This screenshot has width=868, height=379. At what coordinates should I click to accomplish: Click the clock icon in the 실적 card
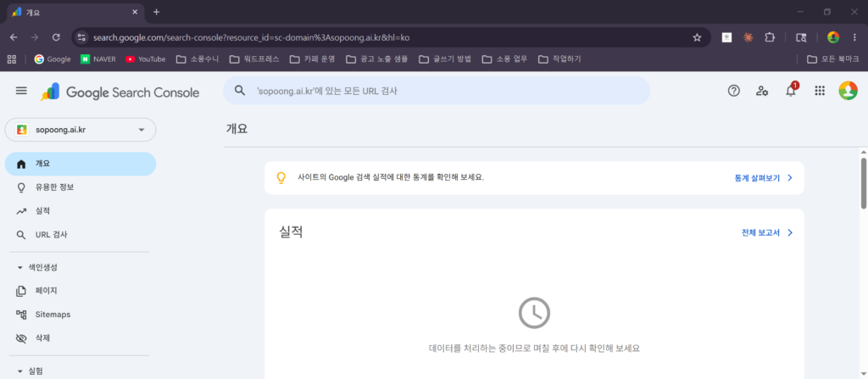(534, 313)
